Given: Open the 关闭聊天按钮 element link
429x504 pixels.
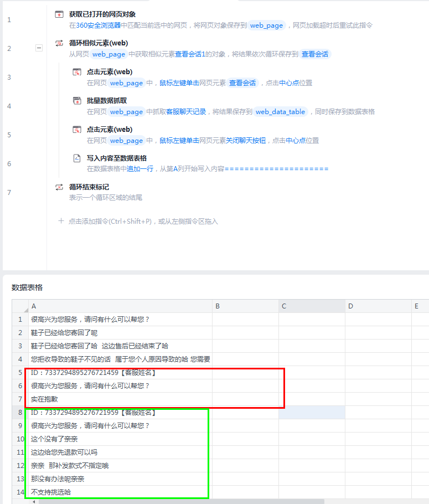Looking at the screenshot, I should click(x=246, y=141).
